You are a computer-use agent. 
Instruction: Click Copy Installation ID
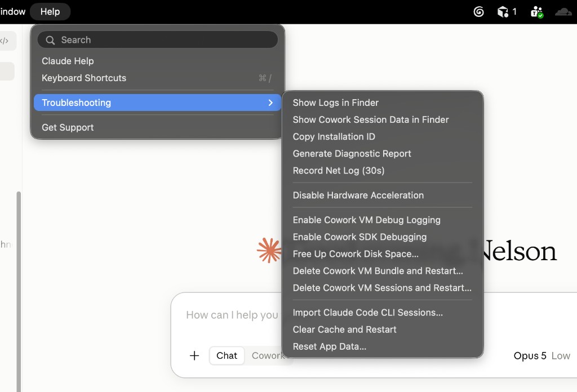click(x=383, y=136)
